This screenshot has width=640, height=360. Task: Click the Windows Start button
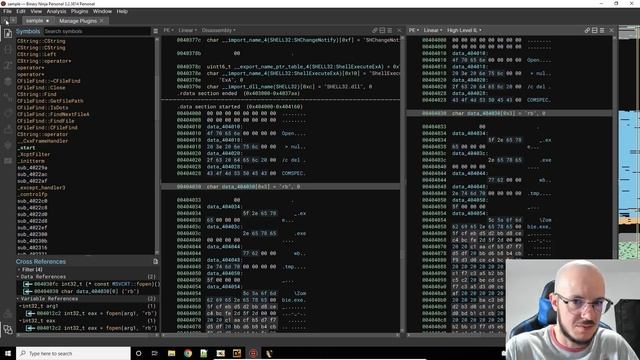(x=8, y=353)
